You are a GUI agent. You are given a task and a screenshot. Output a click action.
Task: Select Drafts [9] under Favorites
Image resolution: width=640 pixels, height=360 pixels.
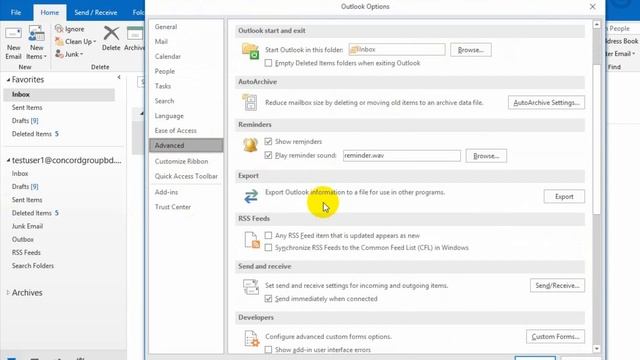pos(25,120)
